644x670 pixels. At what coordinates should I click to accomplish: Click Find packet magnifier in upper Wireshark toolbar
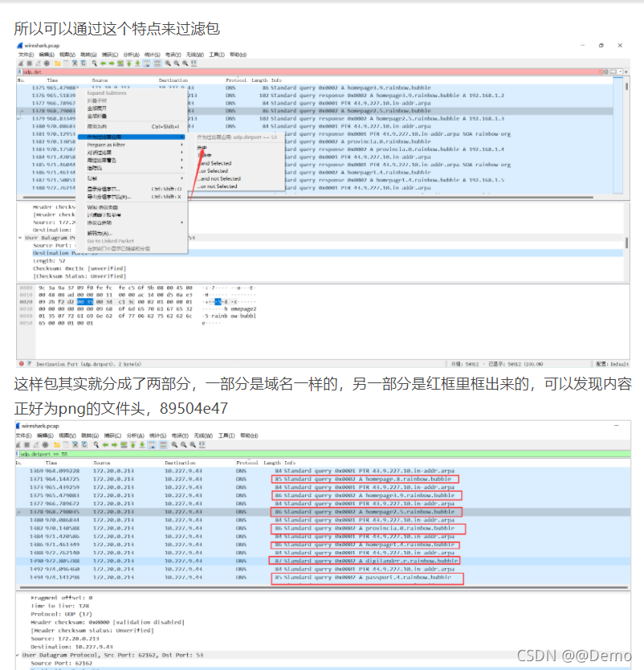point(95,63)
